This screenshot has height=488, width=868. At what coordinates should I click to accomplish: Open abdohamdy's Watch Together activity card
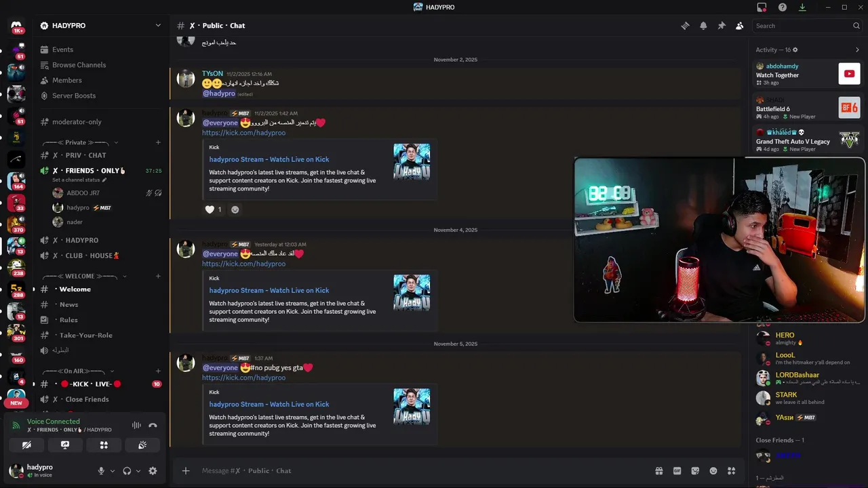coord(808,74)
